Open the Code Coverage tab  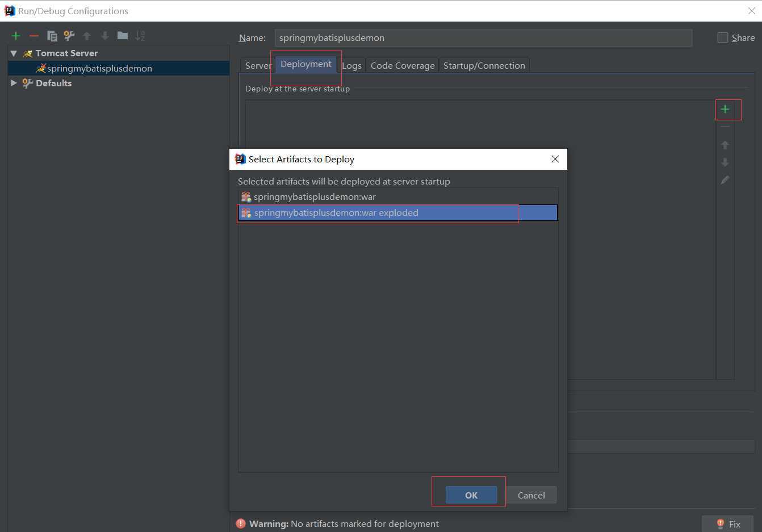click(x=403, y=65)
